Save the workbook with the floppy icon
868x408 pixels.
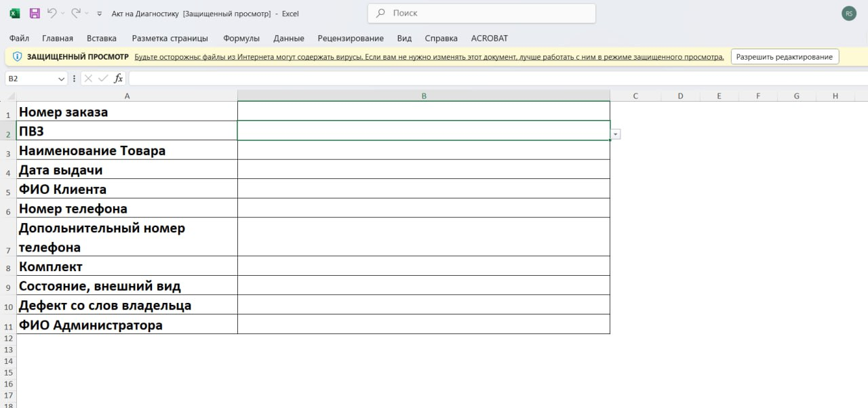point(35,14)
